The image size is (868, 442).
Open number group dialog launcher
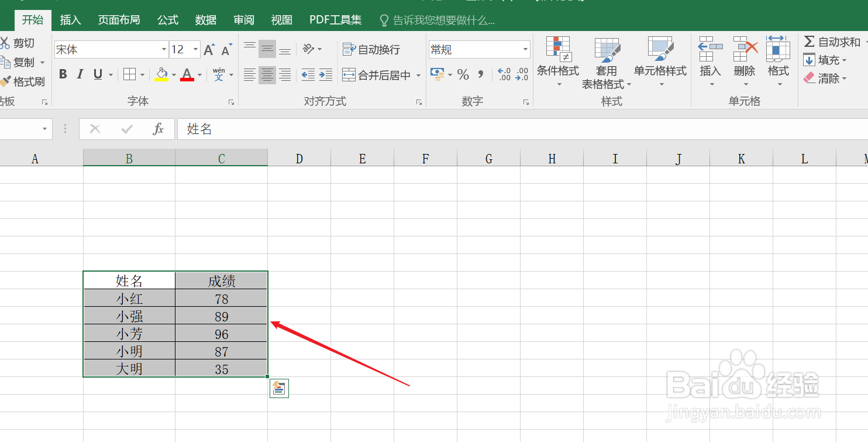click(x=526, y=102)
